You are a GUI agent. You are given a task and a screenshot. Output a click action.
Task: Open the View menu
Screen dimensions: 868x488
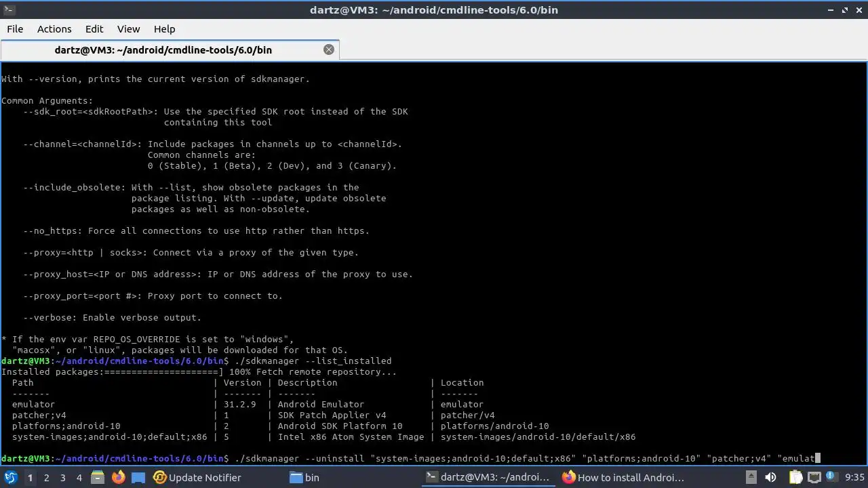(x=128, y=29)
